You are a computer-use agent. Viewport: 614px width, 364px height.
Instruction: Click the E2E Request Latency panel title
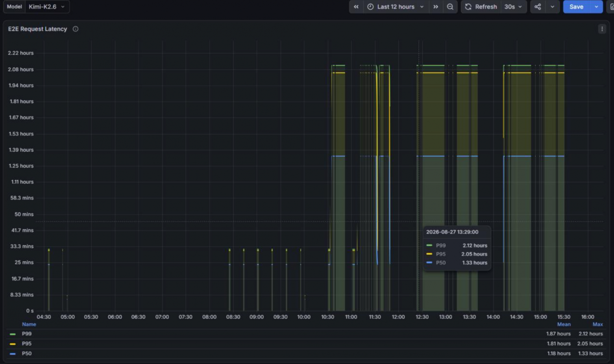pyautogui.click(x=37, y=29)
